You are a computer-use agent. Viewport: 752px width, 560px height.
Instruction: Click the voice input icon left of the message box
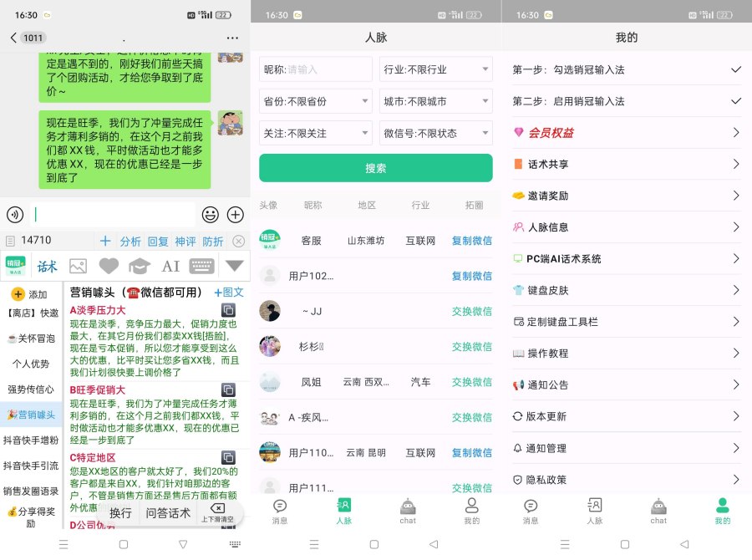click(x=15, y=215)
